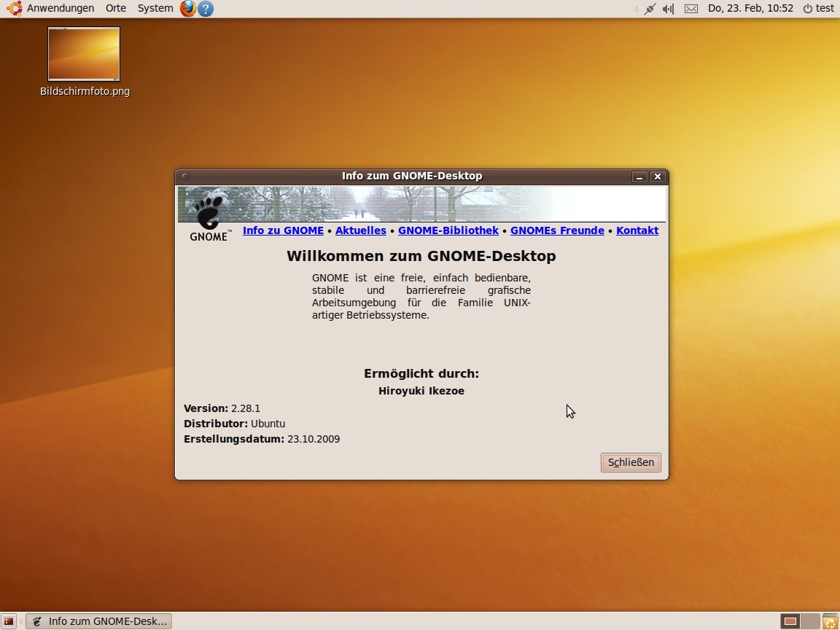Open the test user session menu

[819, 8]
